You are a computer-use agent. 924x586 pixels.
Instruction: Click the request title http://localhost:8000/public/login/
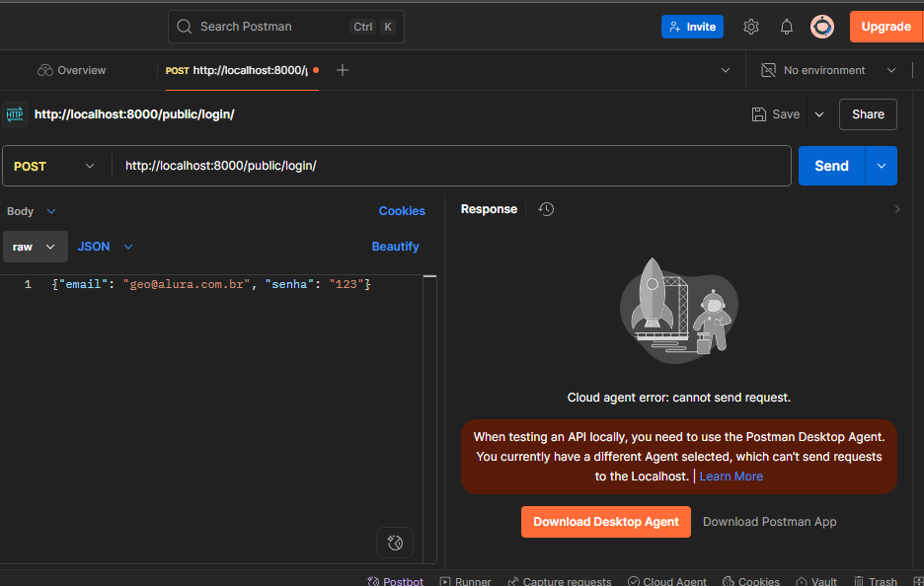[x=134, y=114]
